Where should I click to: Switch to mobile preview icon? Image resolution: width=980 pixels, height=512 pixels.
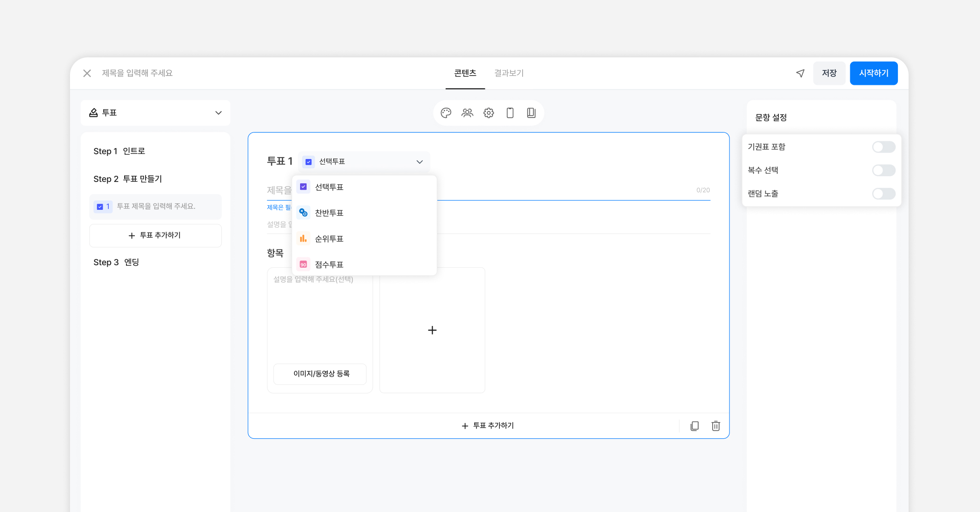[x=510, y=113]
